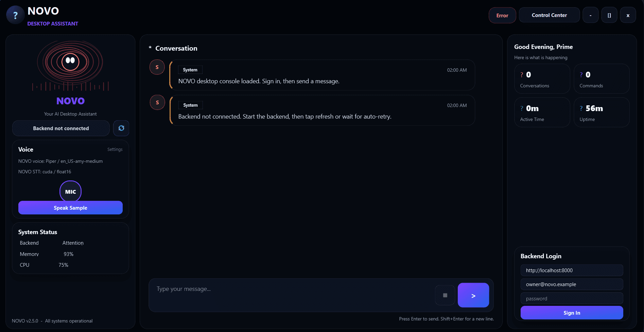Open the Error status indicator
This screenshot has width=644, height=332.
click(x=502, y=15)
